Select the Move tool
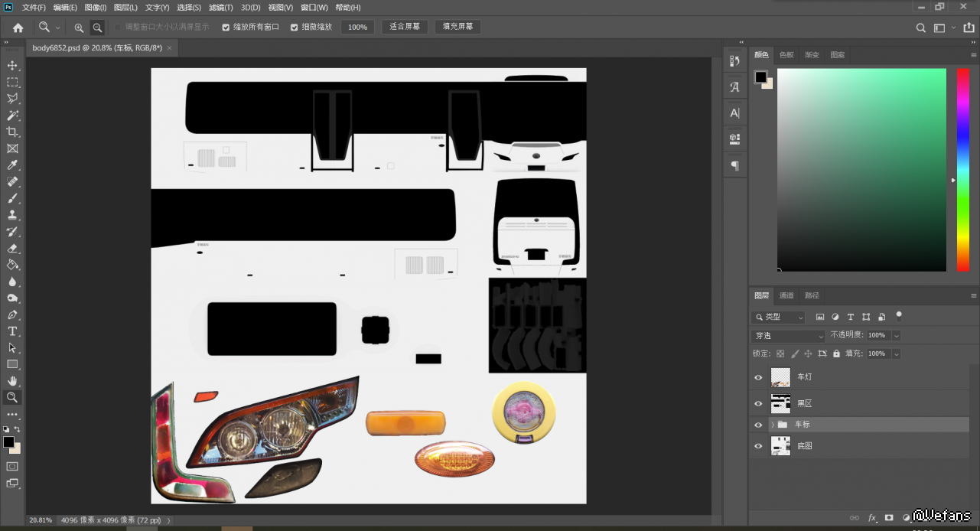The height and width of the screenshot is (531, 980). tap(12, 66)
